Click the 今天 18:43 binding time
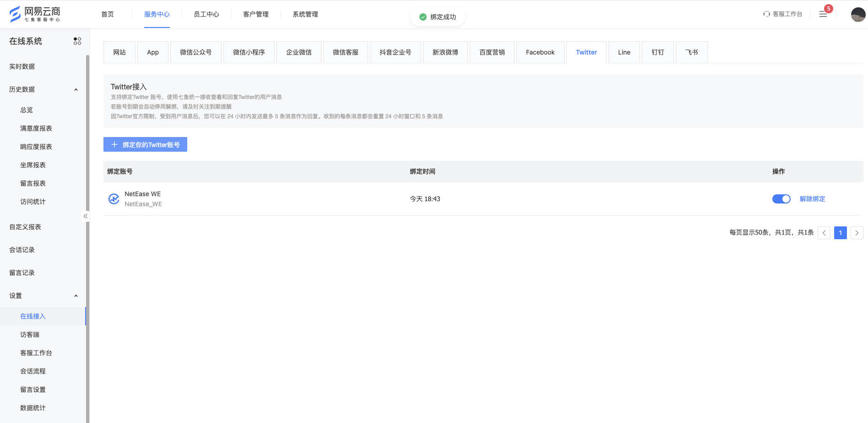The height and width of the screenshot is (423, 868). click(425, 199)
